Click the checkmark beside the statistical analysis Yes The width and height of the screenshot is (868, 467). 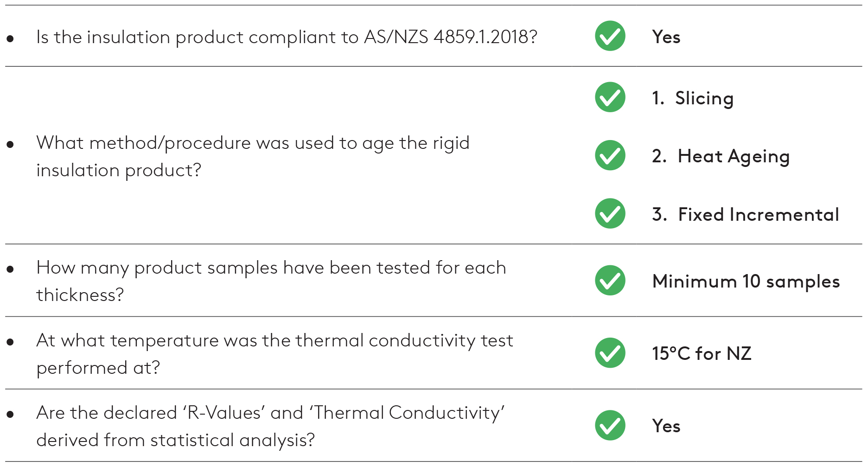point(610,425)
